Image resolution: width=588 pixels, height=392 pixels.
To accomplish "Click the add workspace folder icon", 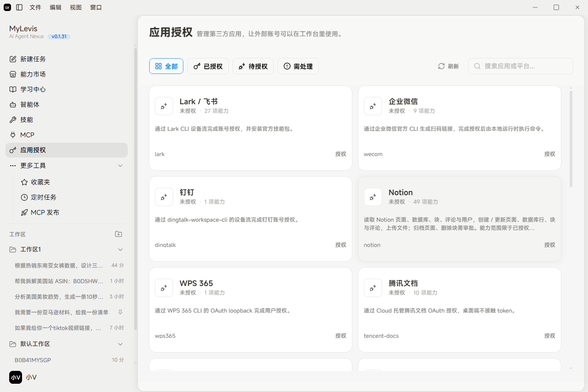I will click(x=119, y=234).
